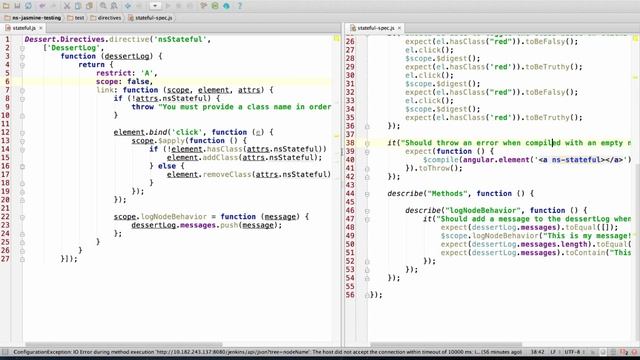Click line number 38 in the stateful-spec.js gutter
The image size is (640, 360).
pos(350,143)
